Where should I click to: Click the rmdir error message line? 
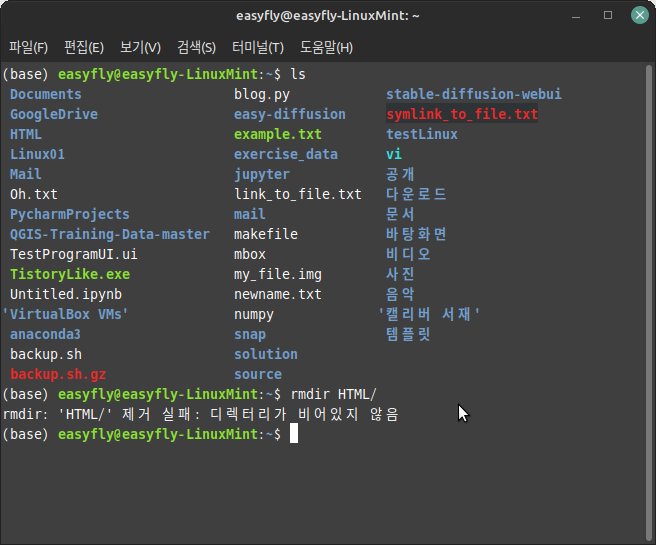click(201, 415)
